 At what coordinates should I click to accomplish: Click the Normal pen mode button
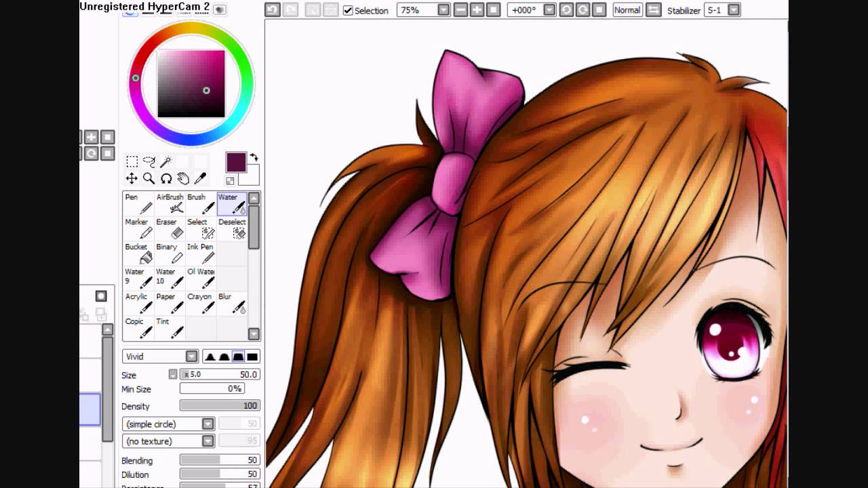point(627,10)
